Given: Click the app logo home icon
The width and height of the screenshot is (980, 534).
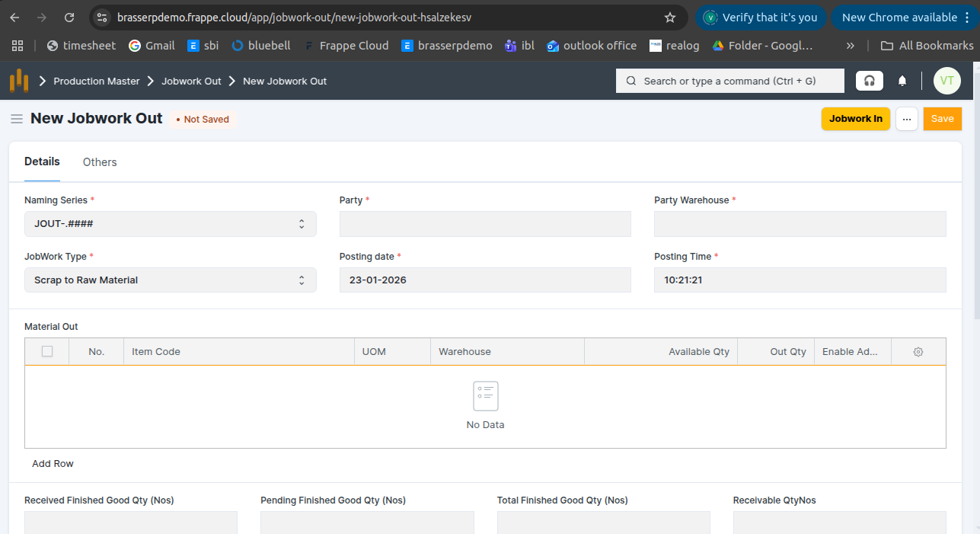Looking at the screenshot, I should pos(19,81).
